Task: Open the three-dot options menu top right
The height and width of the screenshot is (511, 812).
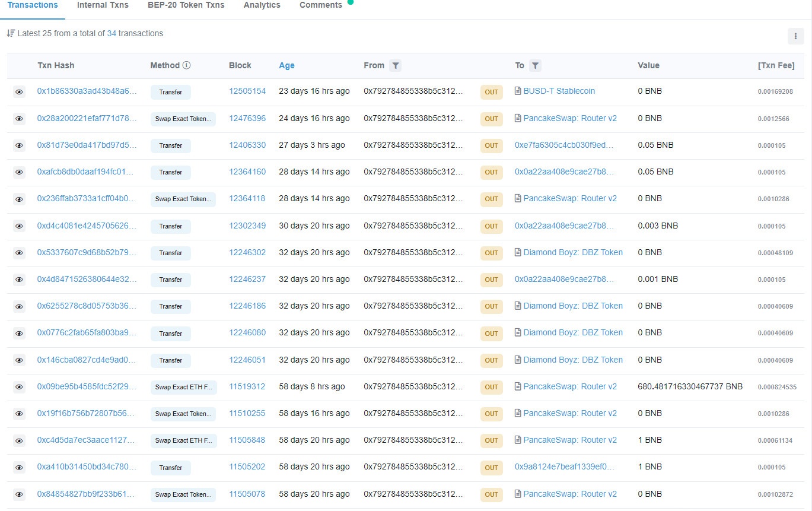Action: pyautogui.click(x=795, y=36)
